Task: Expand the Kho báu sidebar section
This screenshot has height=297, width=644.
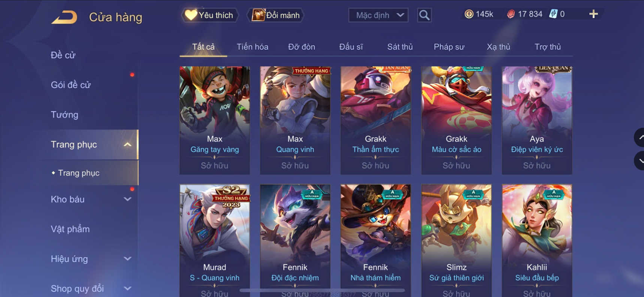Action: click(127, 199)
